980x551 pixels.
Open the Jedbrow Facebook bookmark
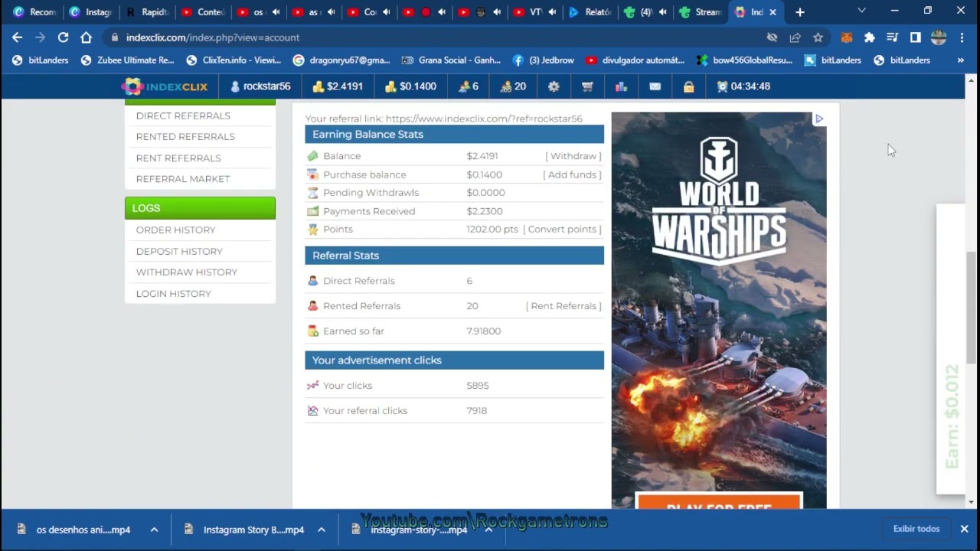(544, 60)
